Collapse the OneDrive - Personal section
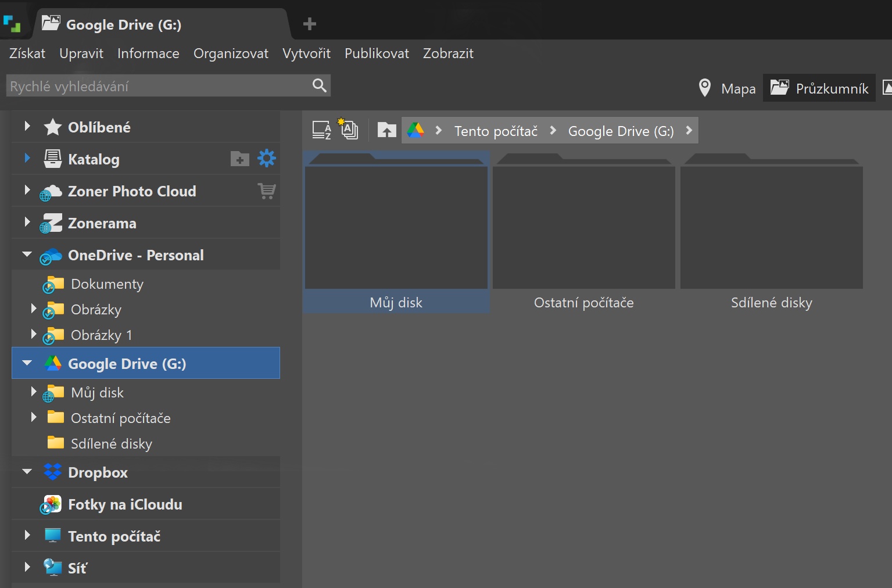 click(27, 254)
